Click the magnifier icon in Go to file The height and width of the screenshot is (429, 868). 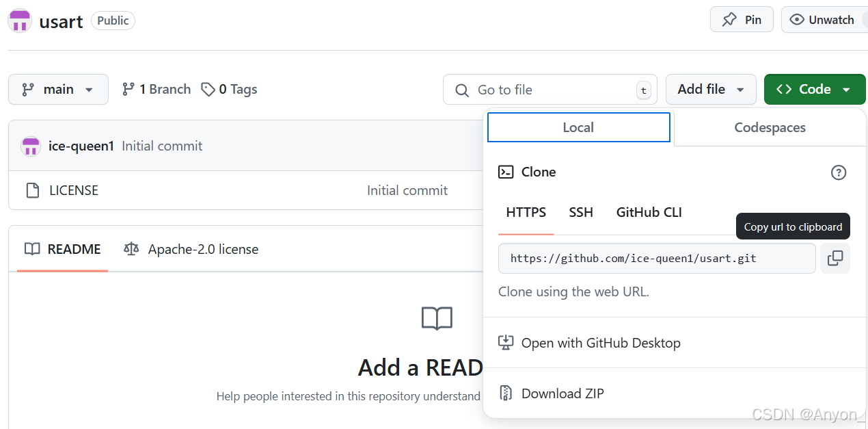(x=462, y=90)
